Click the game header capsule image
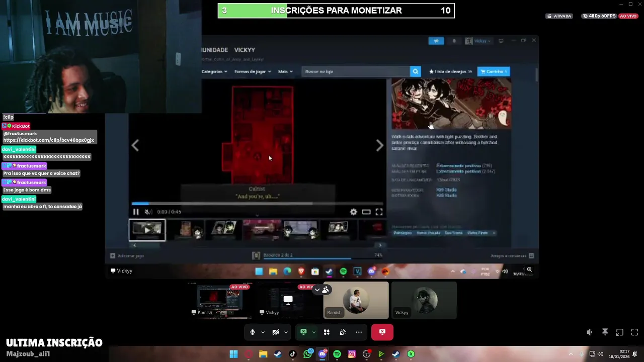 [451, 104]
